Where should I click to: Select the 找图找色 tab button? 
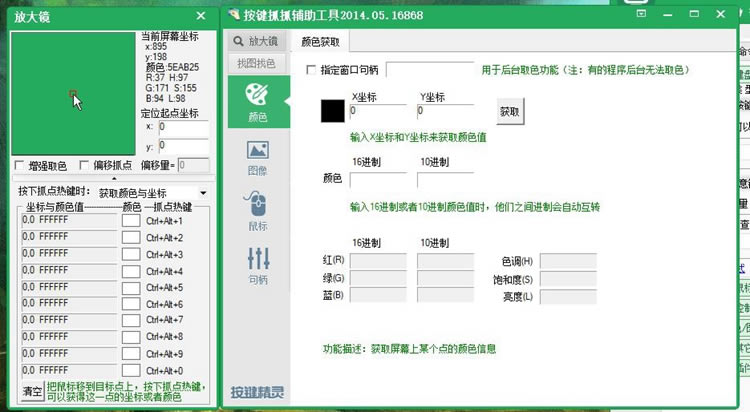256,63
